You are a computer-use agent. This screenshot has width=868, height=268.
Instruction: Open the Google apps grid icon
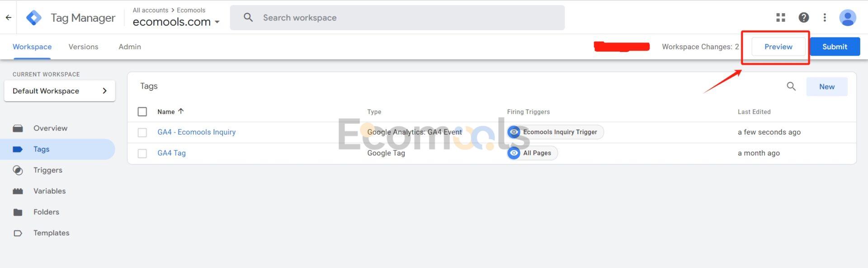[781, 18]
